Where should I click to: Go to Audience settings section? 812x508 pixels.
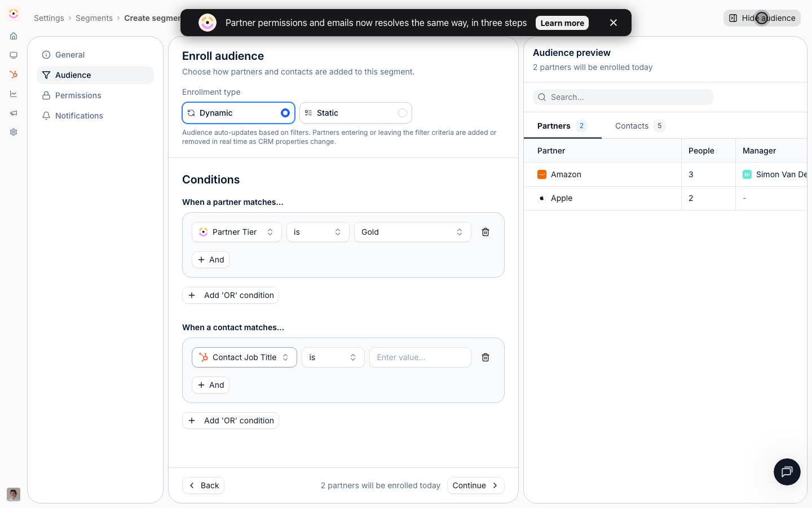95,75
